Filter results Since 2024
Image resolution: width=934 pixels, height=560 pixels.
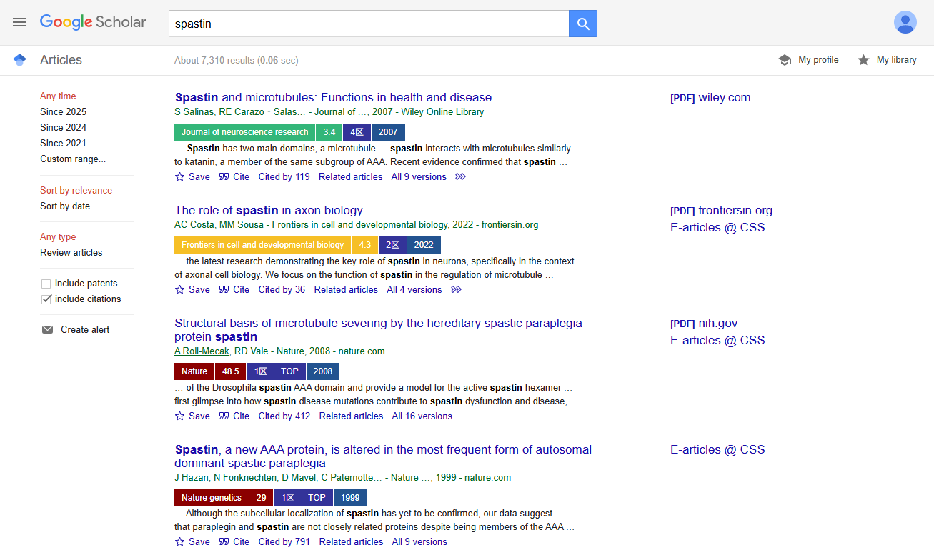(x=63, y=128)
